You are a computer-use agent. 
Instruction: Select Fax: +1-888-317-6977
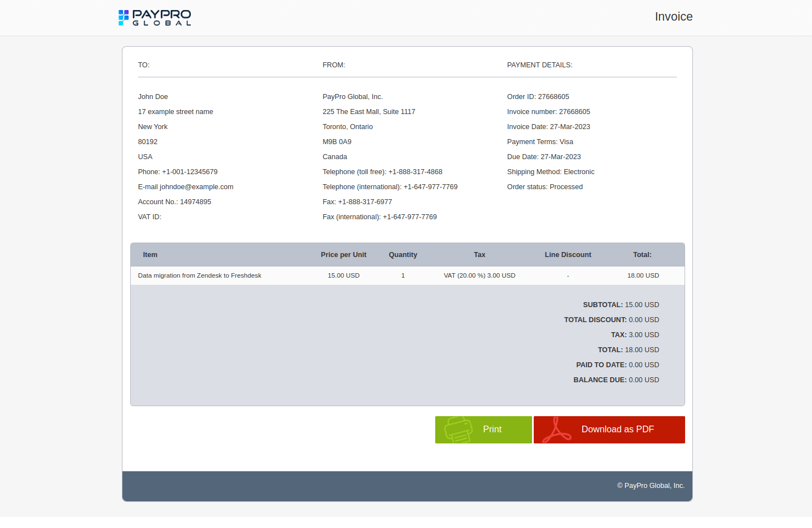pos(357,202)
